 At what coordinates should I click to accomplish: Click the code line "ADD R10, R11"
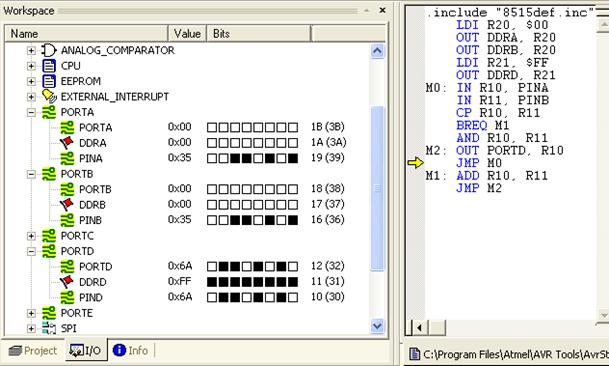pyautogui.click(x=502, y=176)
